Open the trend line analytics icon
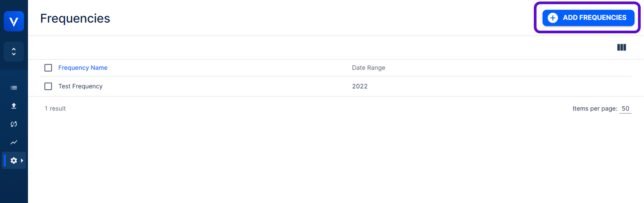This screenshot has width=644, height=203. pyautogui.click(x=14, y=142)
